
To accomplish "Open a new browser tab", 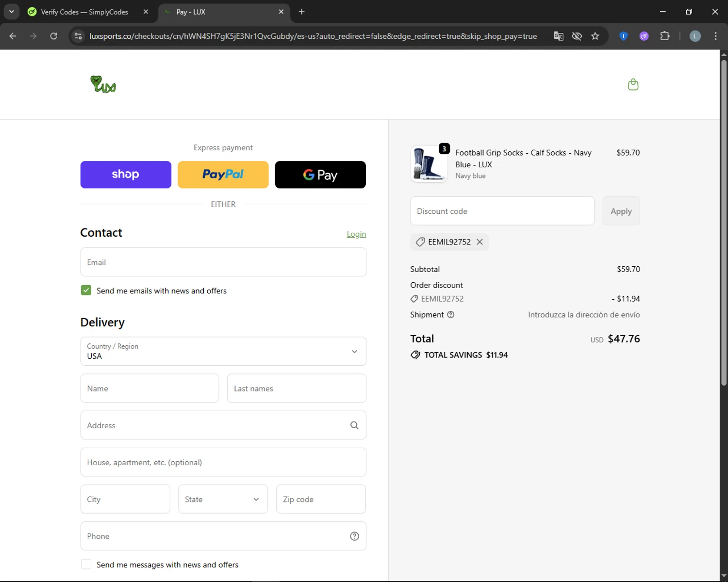I will pyautogui.click(x=301, y=12).
